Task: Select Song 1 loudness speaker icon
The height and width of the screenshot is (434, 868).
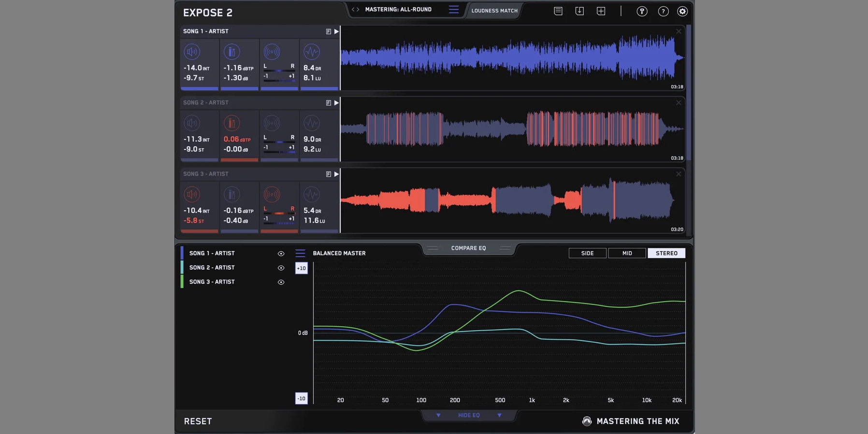Action: tap(192, 52)
